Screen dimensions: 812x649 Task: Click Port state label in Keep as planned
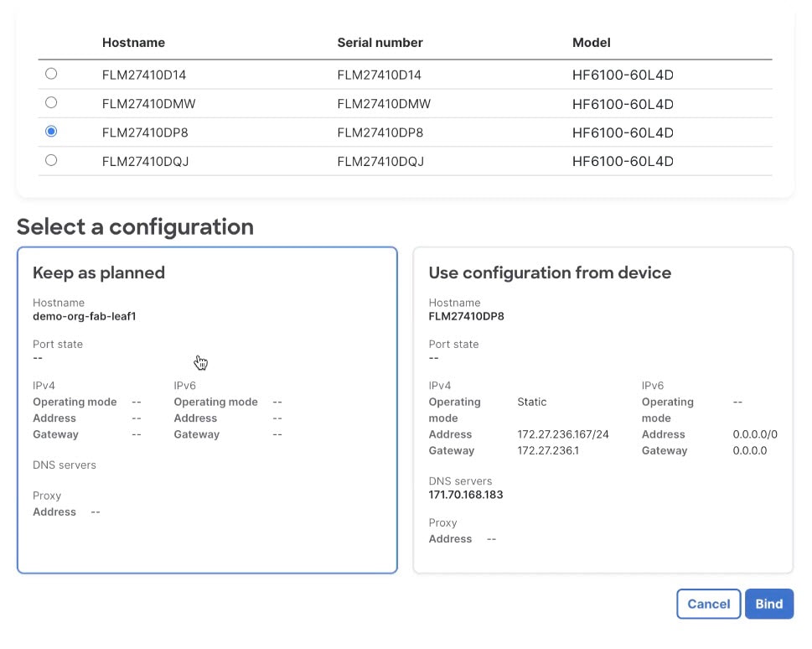(x=58, y=344)
